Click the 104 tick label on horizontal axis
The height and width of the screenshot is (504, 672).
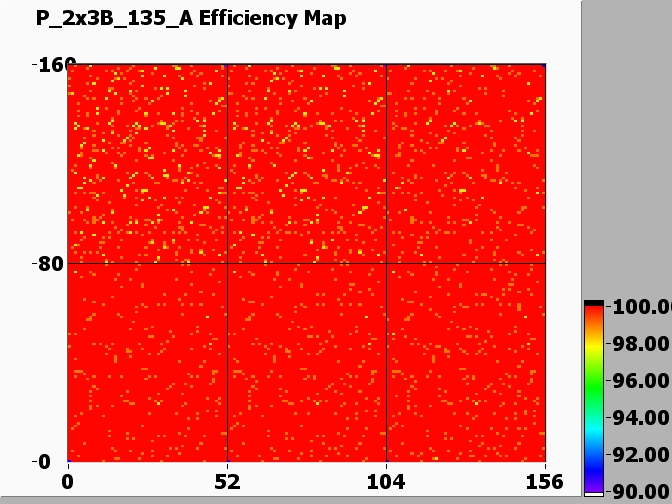tap(386, 480)
